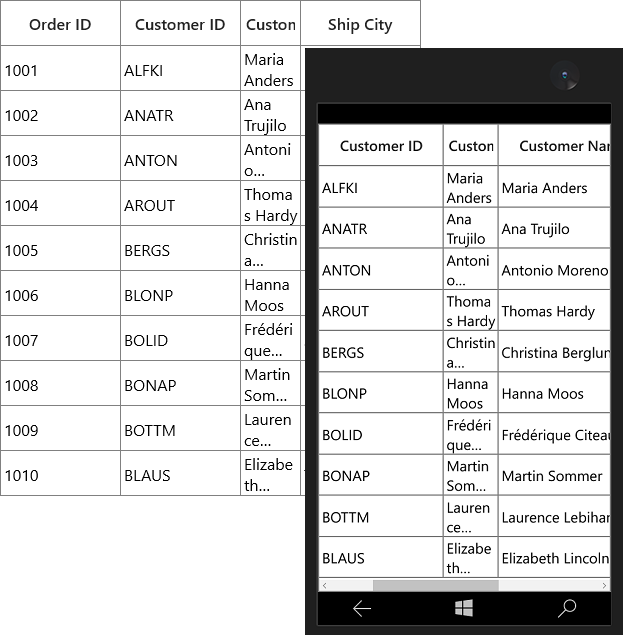Tap the Windows Start logo on phone
The width and height of the screenshot is (623, 635).
click(464, 608)
